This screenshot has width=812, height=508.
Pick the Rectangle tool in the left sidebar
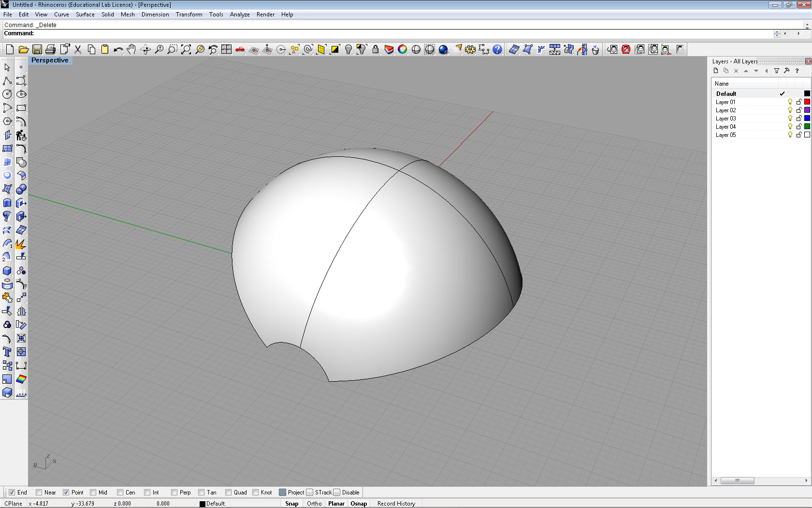tap(21, 108)
